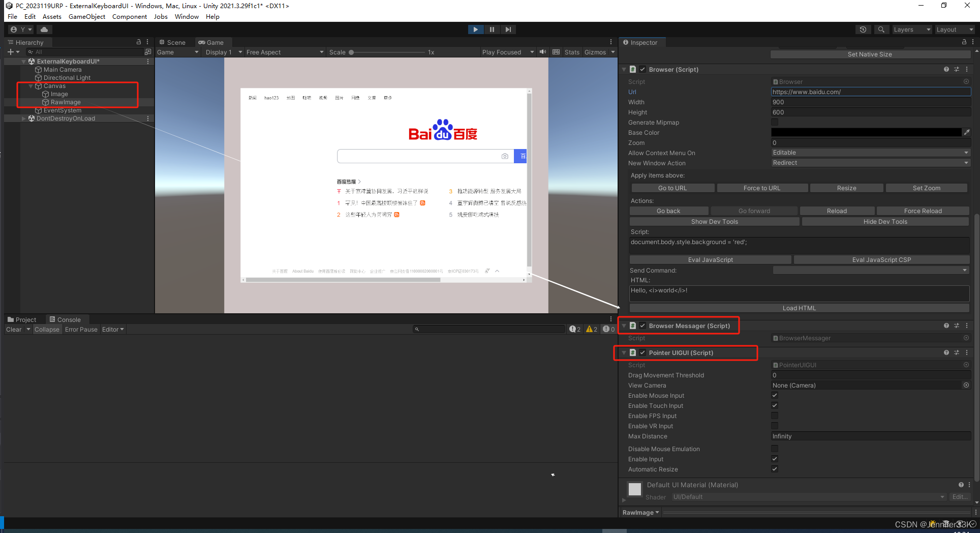Click the Step frame button
980x533 pixels.
508,29
